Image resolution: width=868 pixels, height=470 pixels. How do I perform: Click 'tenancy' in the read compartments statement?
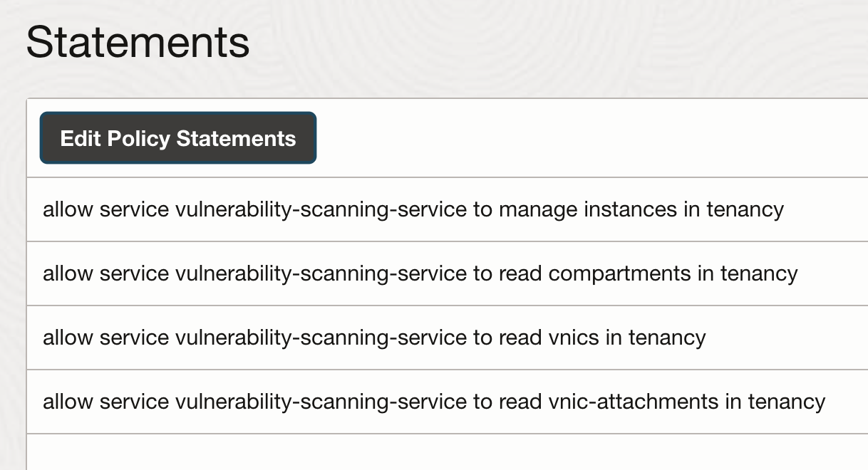(759, 275)
